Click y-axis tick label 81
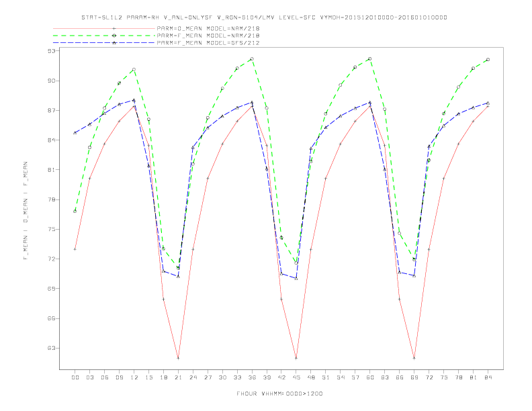532x411 pixels. coord(52,170)
